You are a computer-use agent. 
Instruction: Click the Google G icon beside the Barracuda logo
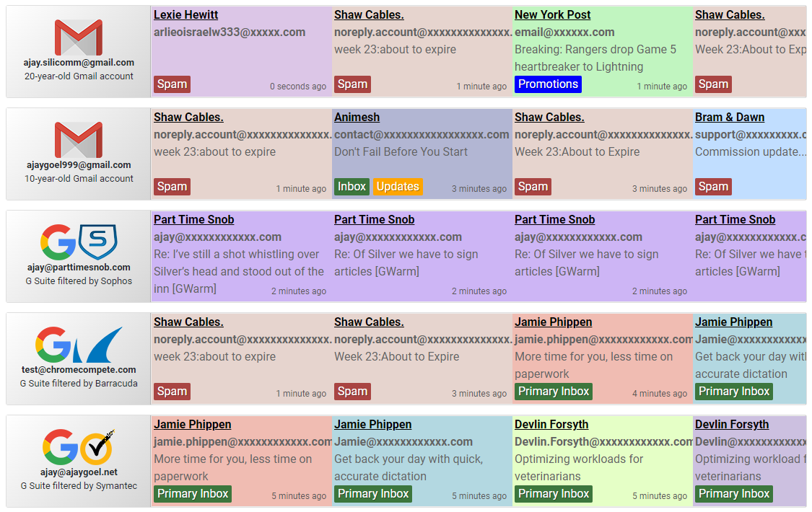pyautogui.click(x=53, y=345)
